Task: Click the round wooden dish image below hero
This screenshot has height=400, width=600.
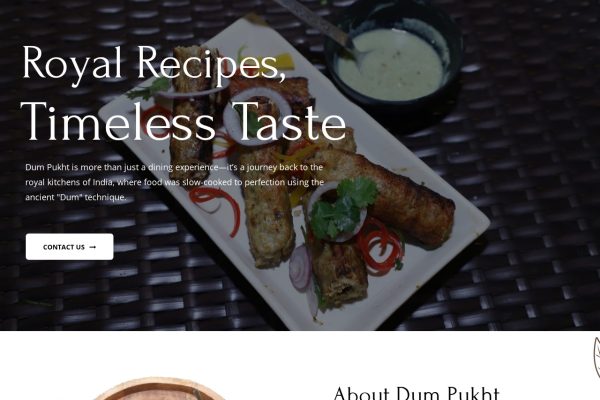Action: (160, 389)
